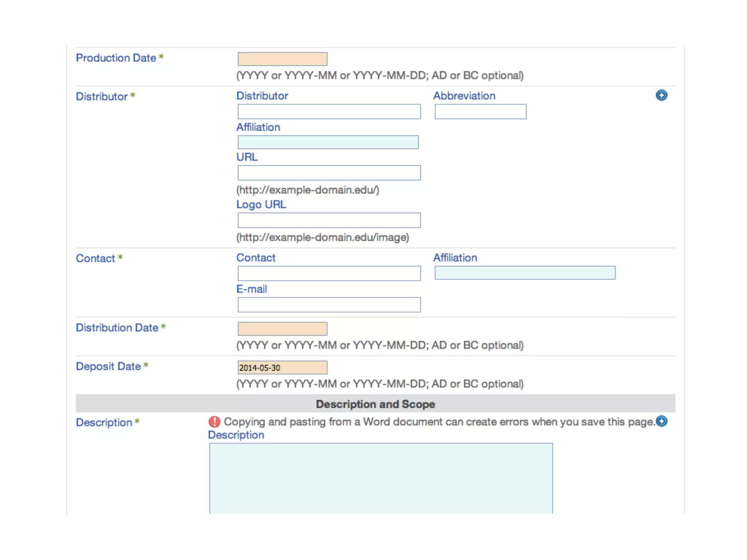Click the add Description plus icon

(661, 421)
